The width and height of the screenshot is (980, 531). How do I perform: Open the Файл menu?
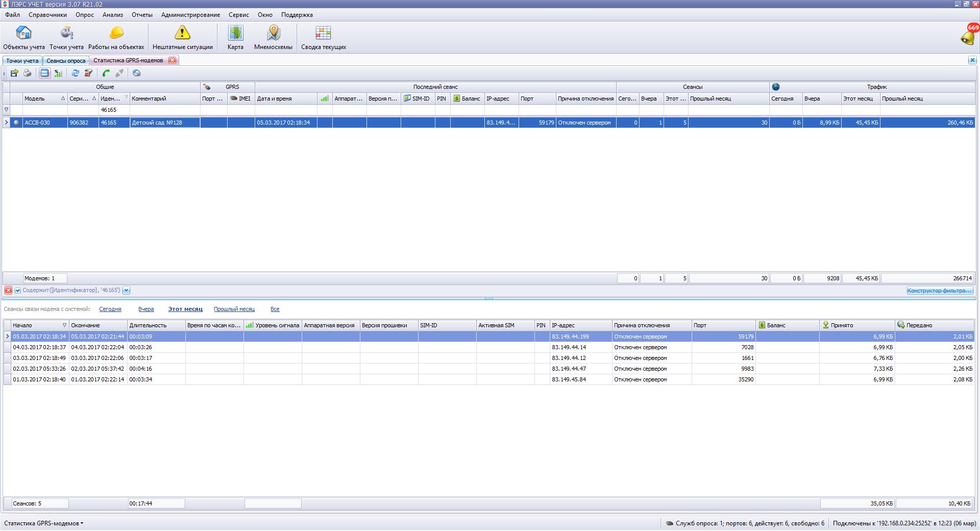point(12,15)
